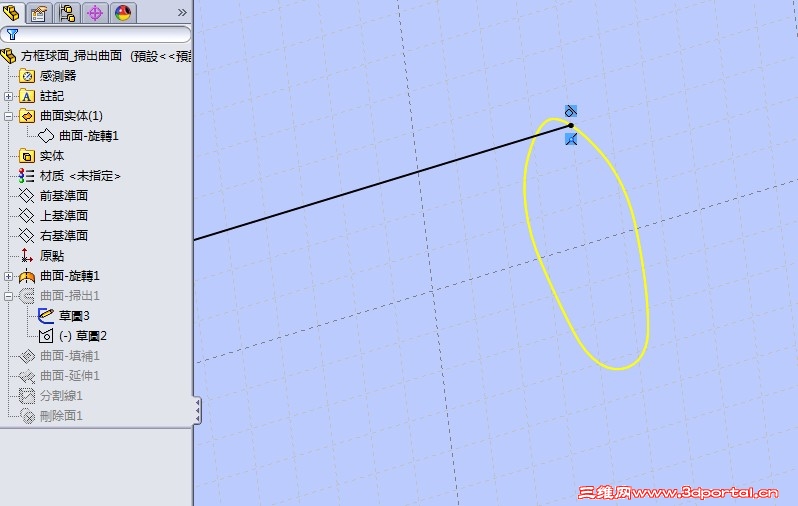Click the surface bodies folder icon for 曲面实体(1)

coord(26,116)
